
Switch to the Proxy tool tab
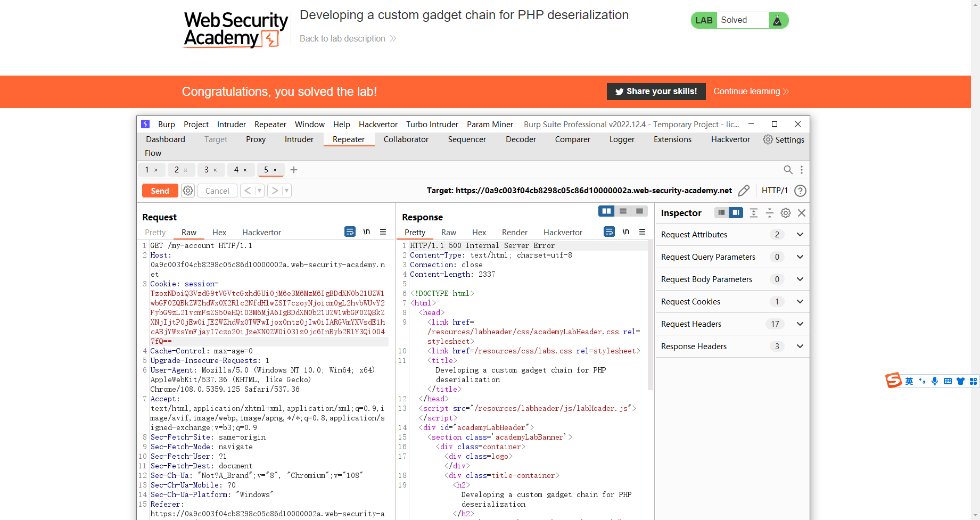pyautogui.click(x=256, y=139)
